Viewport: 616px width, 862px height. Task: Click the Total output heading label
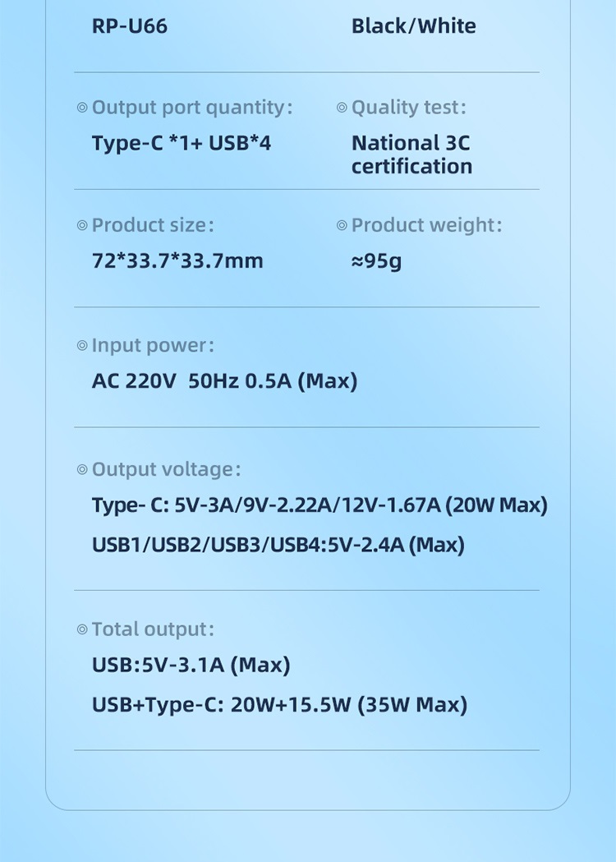(x=152, y=629)
